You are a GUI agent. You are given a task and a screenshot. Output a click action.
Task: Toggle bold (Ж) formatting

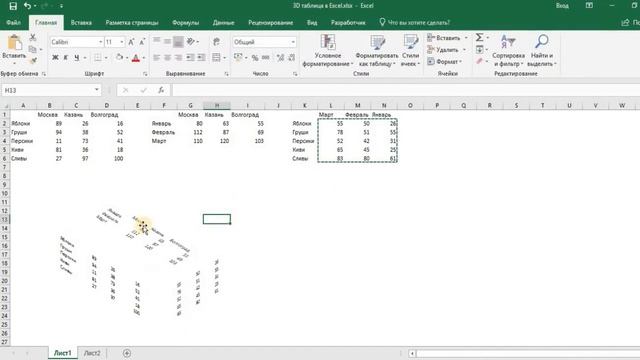pyautogui.click(x=55, y=58)
